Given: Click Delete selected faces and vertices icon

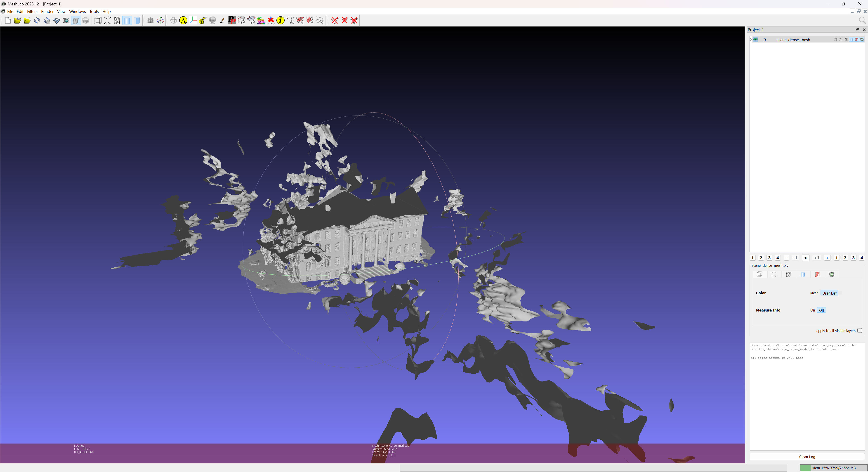Looking at the screenshot, I should click(354, 21).
